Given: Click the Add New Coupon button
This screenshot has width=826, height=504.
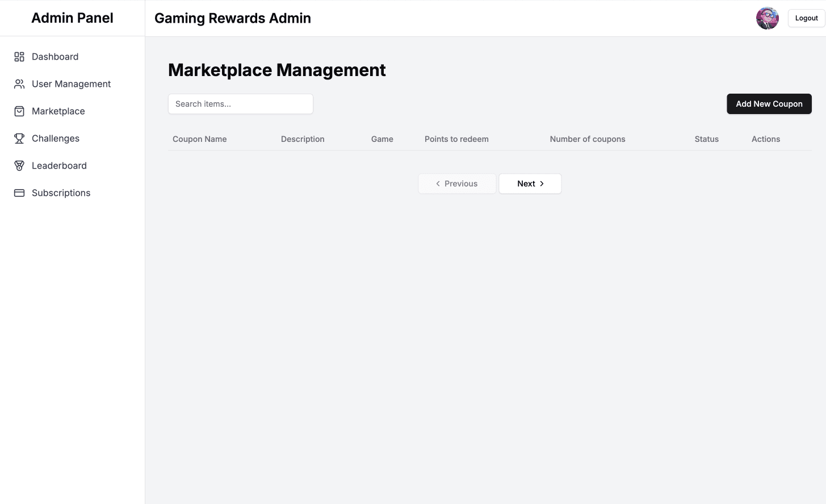Looking at the screenshot, I should (x=769, y=104).
